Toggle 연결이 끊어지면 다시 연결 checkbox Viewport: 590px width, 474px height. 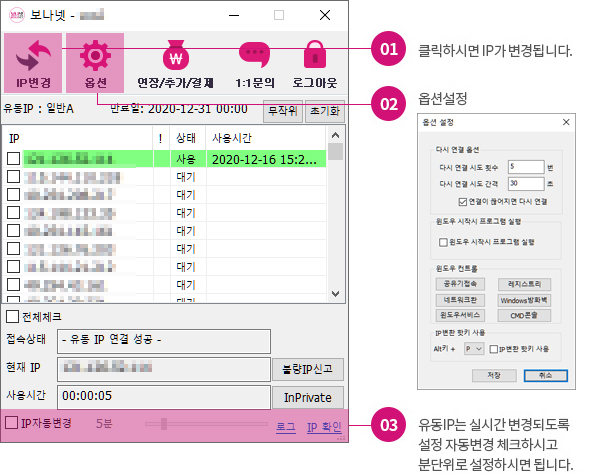coord(462,202)
